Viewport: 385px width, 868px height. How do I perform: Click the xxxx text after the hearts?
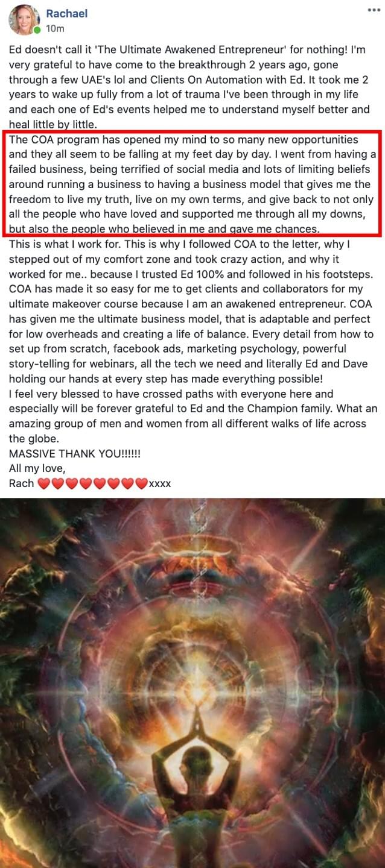tap(160, 483)
